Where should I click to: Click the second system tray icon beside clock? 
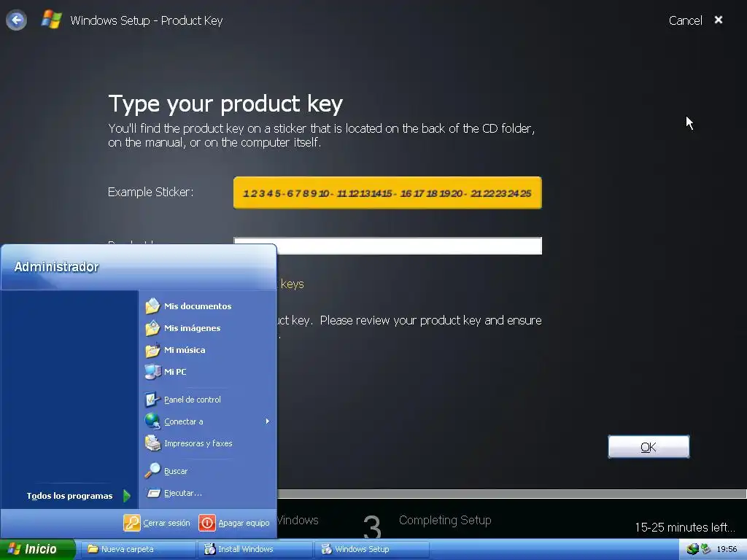coord(706,549)
